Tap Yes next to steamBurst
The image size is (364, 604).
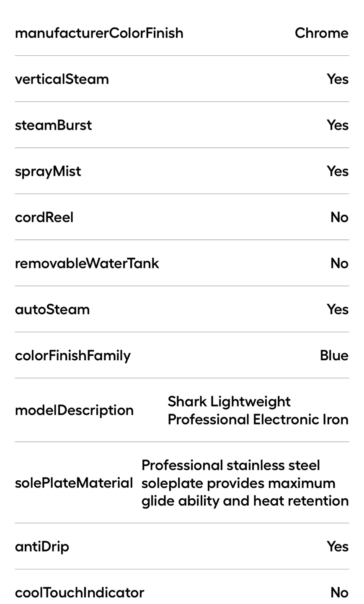(338, 125)
